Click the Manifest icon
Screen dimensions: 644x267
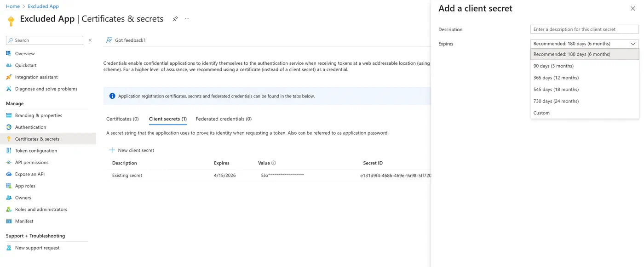click(x=9, y=221)
